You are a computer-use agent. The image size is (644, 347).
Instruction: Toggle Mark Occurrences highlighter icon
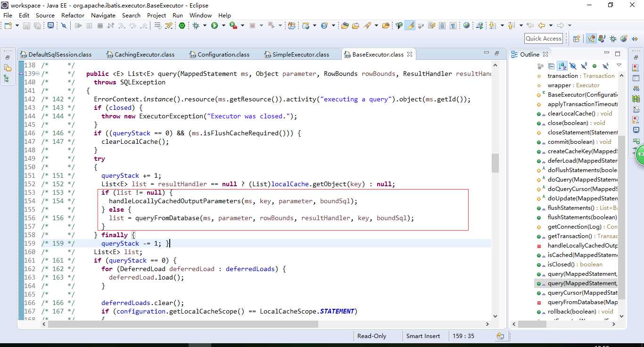point(411,25)
